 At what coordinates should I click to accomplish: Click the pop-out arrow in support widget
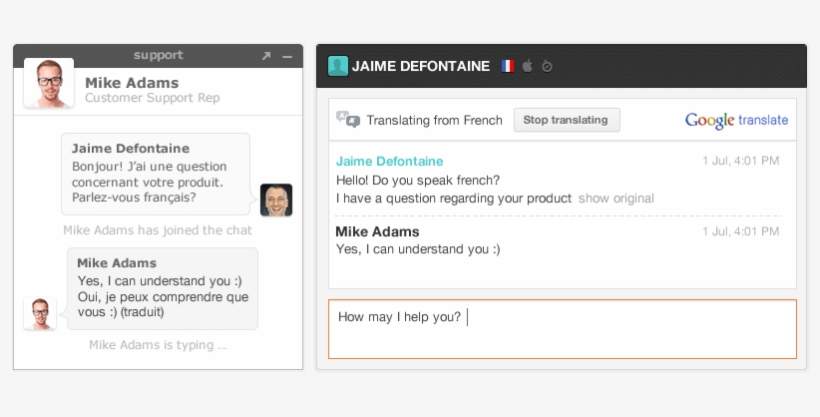click(x=266, y=56)
